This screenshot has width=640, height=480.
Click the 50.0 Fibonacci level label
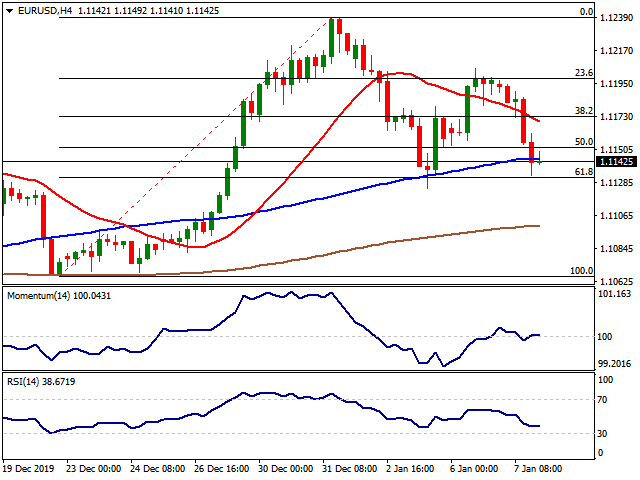584,142
